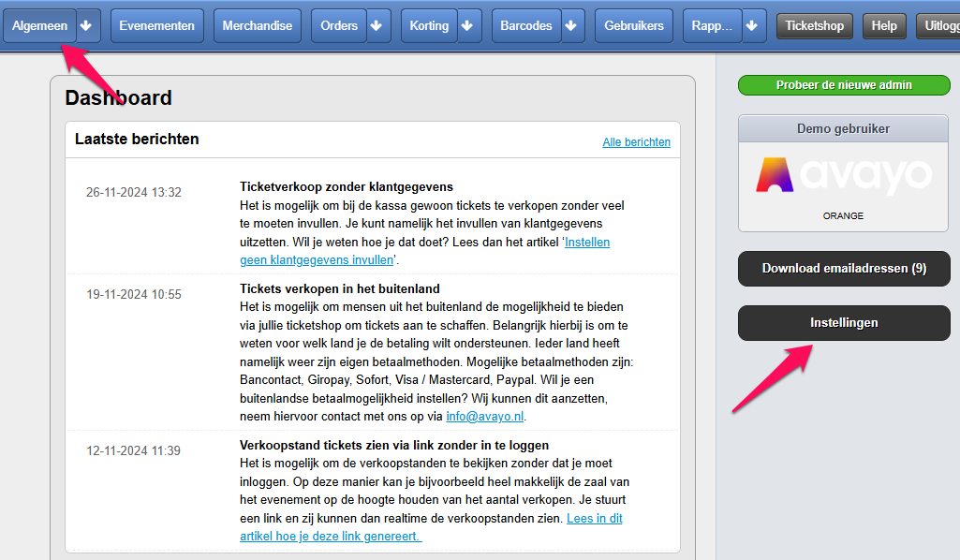
Task: Open the Evenementen menu
Action: click(x=156, y=25)
